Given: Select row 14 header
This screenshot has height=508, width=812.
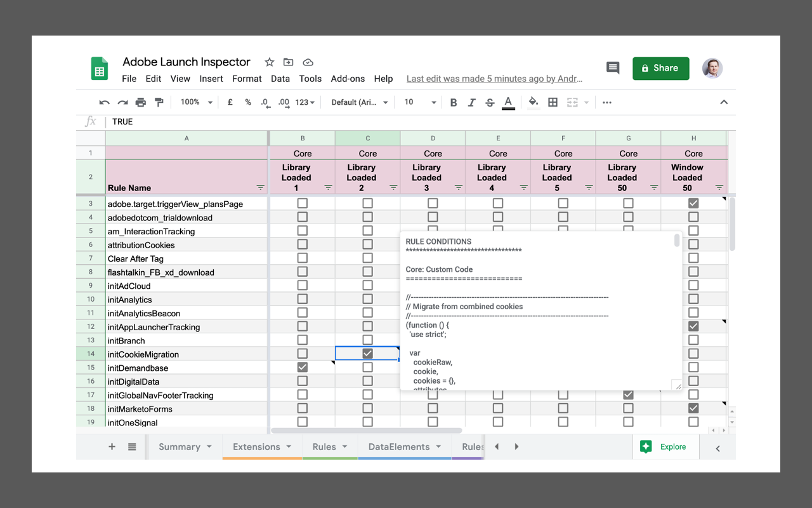Looking at the screenshot, I should tap(91, 354).
